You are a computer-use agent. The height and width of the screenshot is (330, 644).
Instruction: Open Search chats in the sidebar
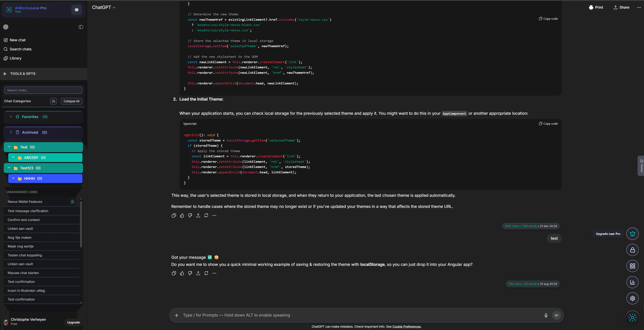(20, 49)
